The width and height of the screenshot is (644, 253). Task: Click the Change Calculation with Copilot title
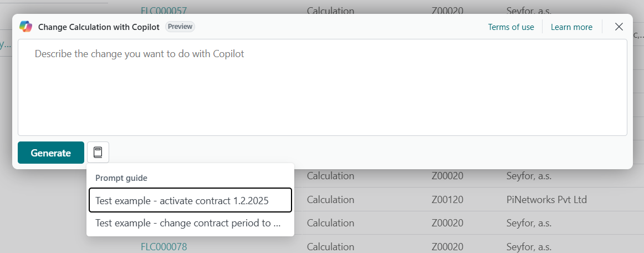pos(99,27)
